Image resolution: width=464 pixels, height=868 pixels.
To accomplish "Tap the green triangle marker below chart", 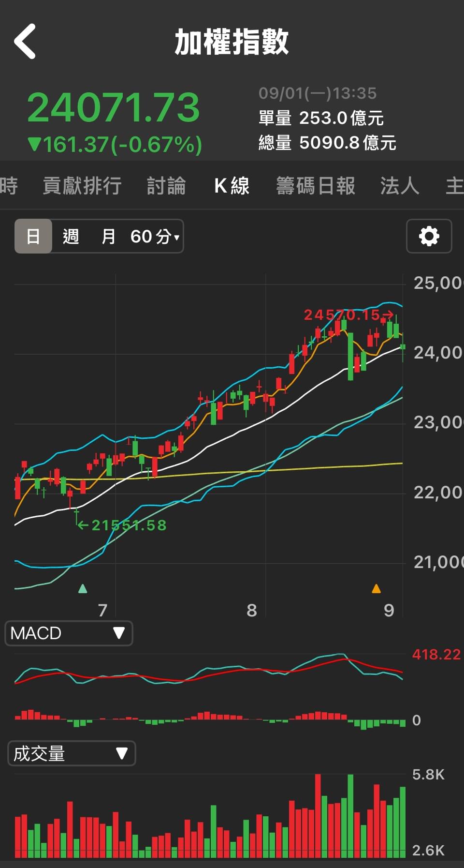I will pos(83,588).
